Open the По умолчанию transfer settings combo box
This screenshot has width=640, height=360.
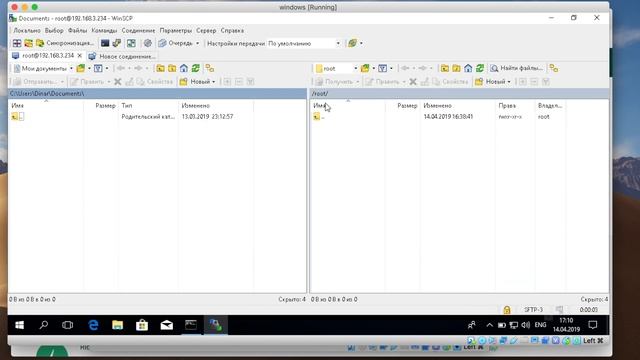click(x=304, y=43)
